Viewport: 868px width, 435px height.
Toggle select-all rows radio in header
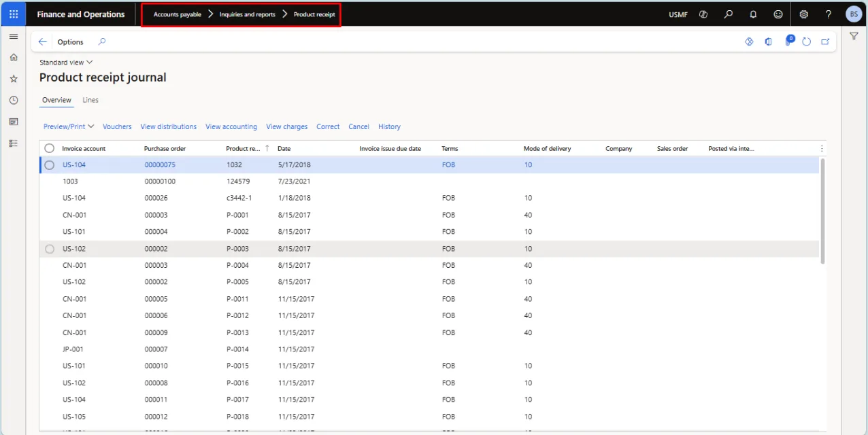[50, 148]
